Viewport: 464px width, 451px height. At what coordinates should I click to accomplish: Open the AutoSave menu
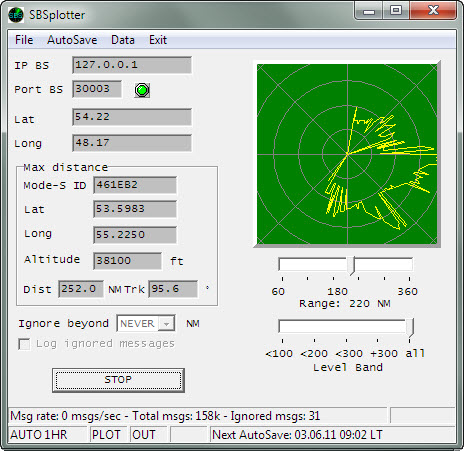[72, 40]
